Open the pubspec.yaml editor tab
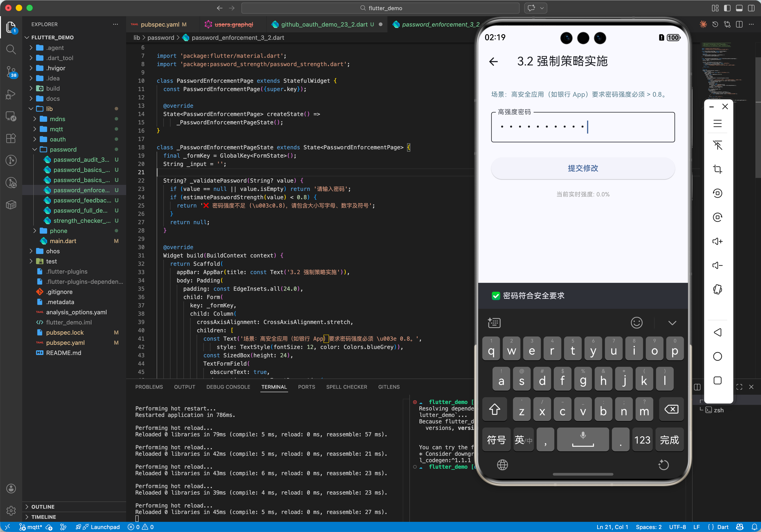Image resolution: width=761 pixels, height=532 pixels. click(x=160, y=24)
